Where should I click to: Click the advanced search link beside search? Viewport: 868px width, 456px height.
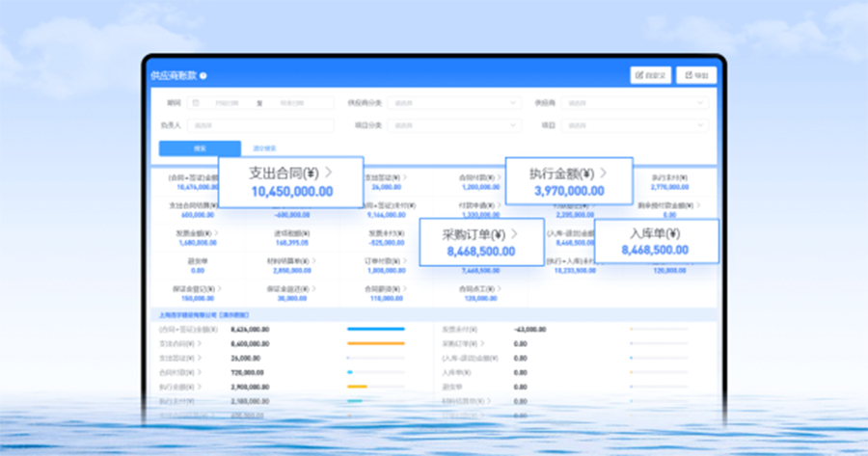pyautogui.click(x=264, y=148)
